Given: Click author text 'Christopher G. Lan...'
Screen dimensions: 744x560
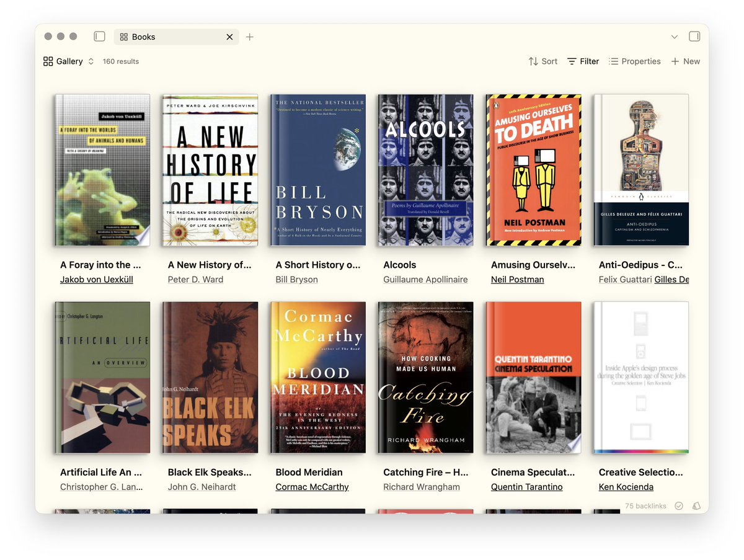Looking at the screenshot, I should pyautogui.click(x=101, y=487).
